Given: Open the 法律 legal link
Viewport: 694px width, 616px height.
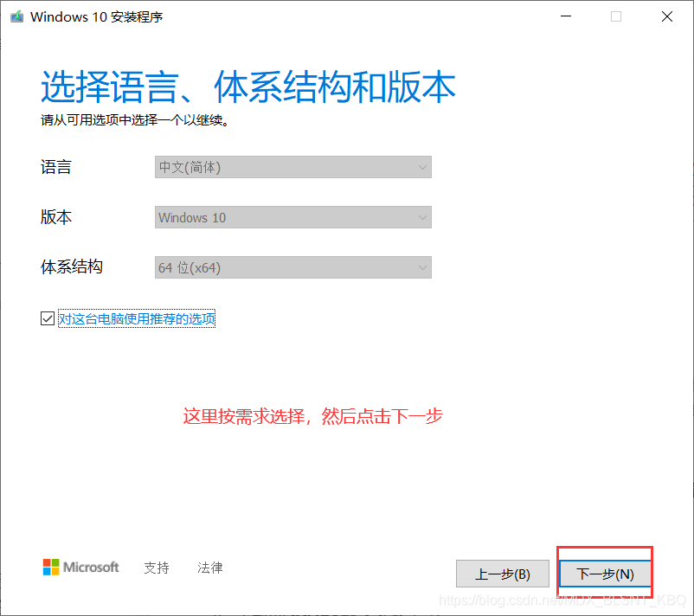Looking at the screenshot, I should tap(209, 568).
